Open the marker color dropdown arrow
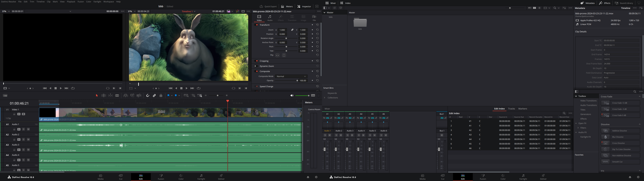The width and height of the screenshot is (644, 181). pyautogui.click(x=179, y=96)
